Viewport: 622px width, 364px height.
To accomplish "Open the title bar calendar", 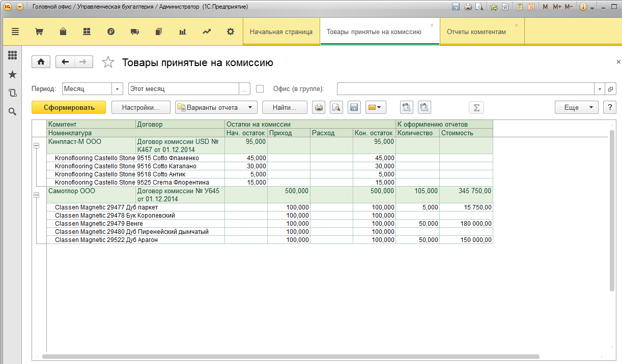I will point(531,7).
